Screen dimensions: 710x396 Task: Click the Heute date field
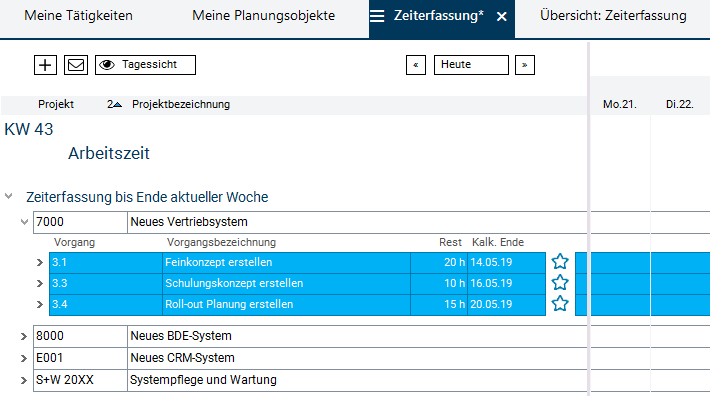471,65
